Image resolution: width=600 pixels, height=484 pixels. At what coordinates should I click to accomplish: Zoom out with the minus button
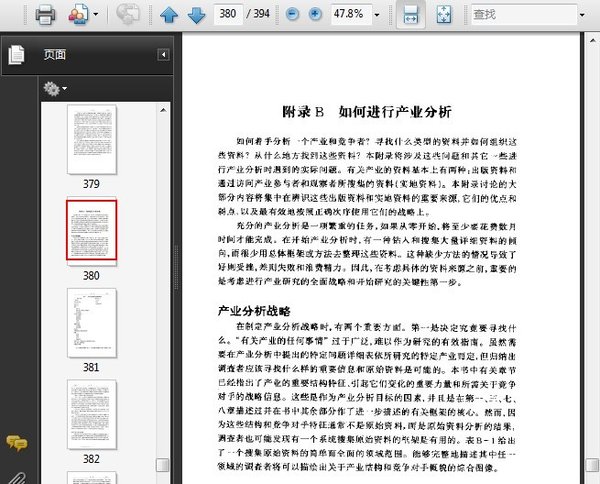click(293, 15)
